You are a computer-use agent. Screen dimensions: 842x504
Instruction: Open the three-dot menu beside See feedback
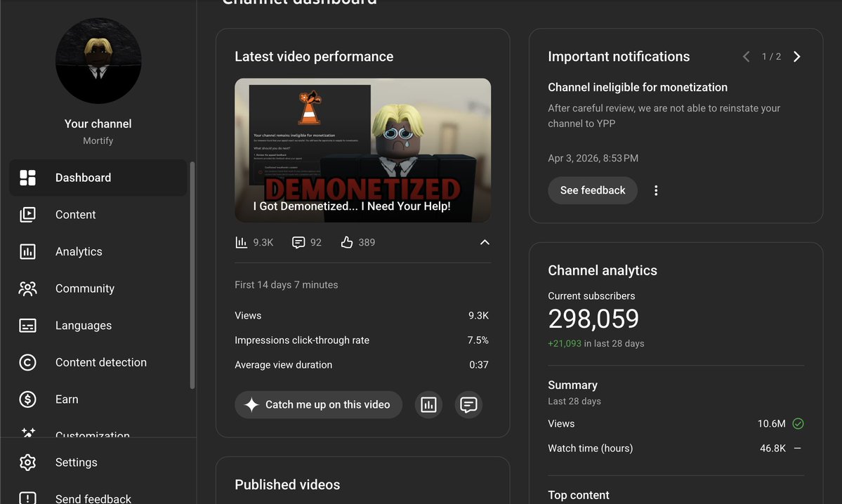[x=656, y=190]
